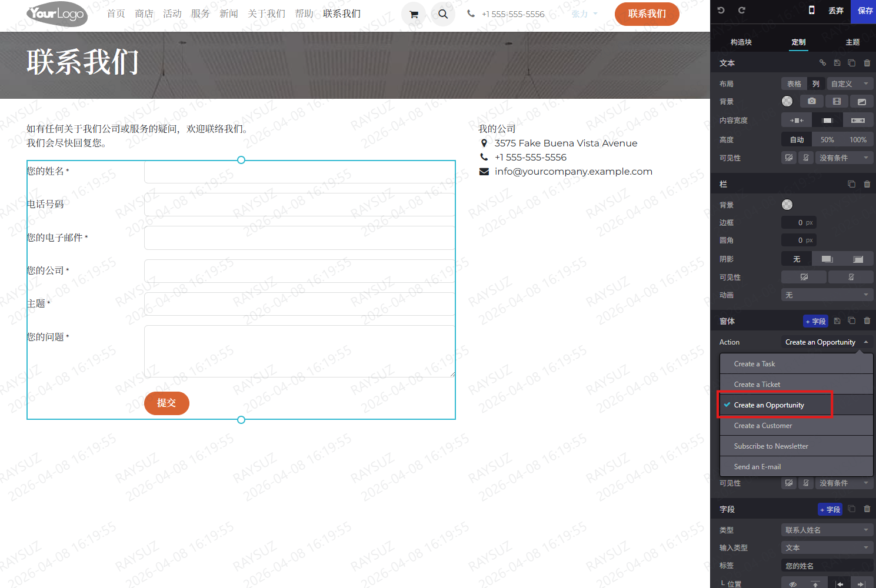
Task: Redo the last undone edit
Action: [x=742, y=11]
